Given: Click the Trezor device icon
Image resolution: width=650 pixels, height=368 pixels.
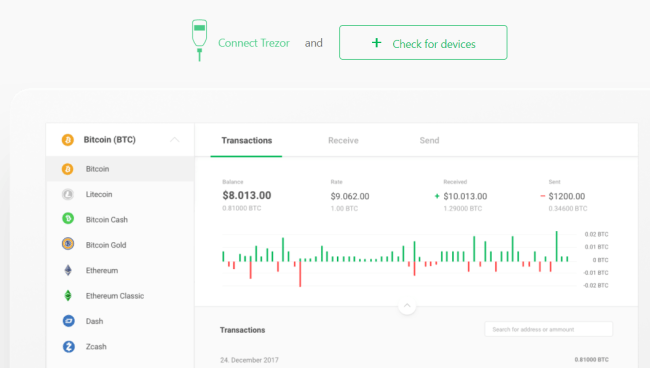Looking at the screenshot, I should [199, 40].
